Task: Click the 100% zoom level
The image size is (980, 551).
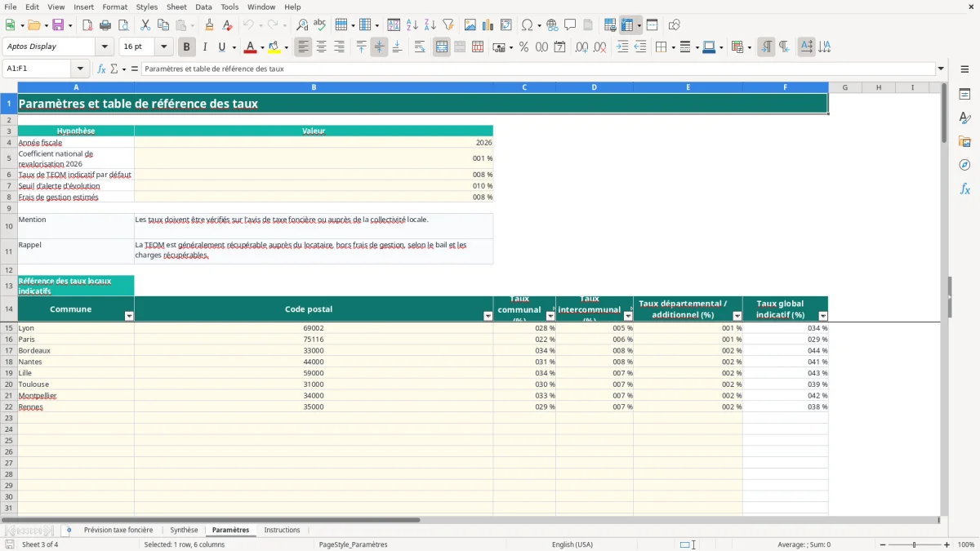Action: [x=966, y=544]
